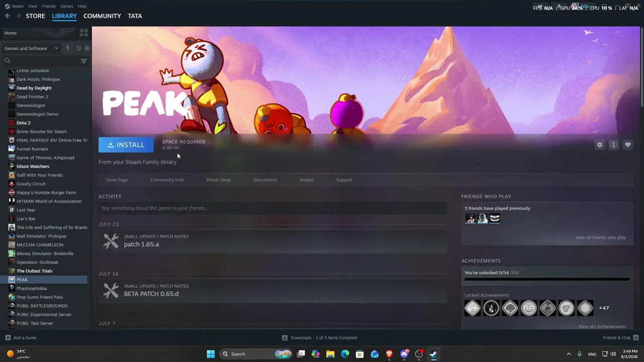The image size is (644, 362).
Task: Open the Microsoft Store taskbar icon
Action: [360, 354]
